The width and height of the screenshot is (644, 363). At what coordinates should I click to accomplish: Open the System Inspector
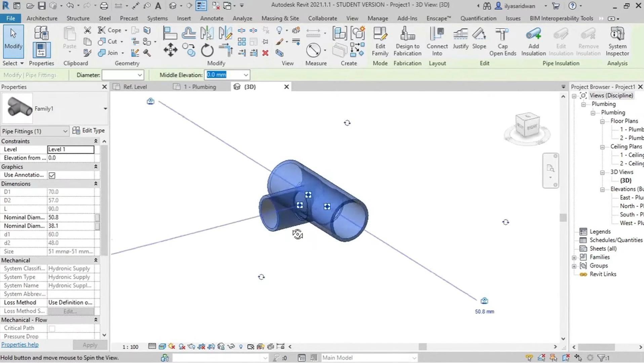(617, 41)
